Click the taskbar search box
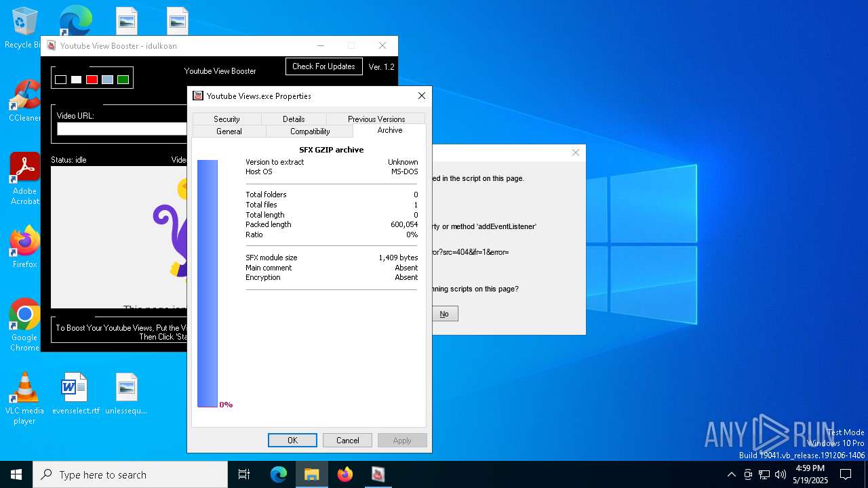Screen dimensions: 868x488 pos(130,474)
